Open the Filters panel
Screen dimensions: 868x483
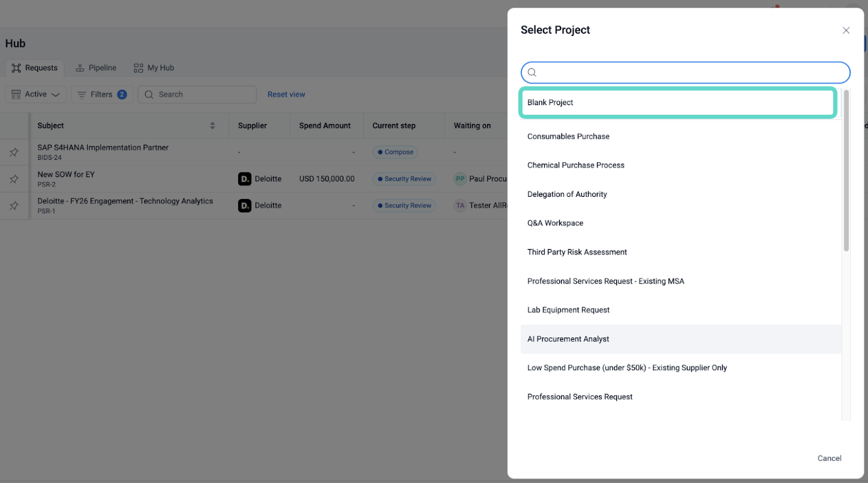point(101,94)
